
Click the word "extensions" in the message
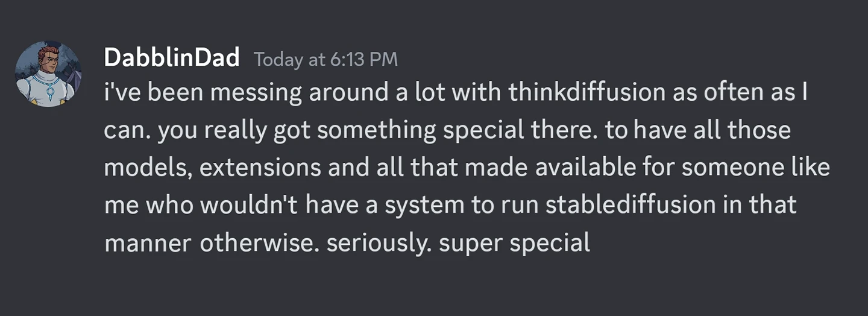tap(260, 168)
